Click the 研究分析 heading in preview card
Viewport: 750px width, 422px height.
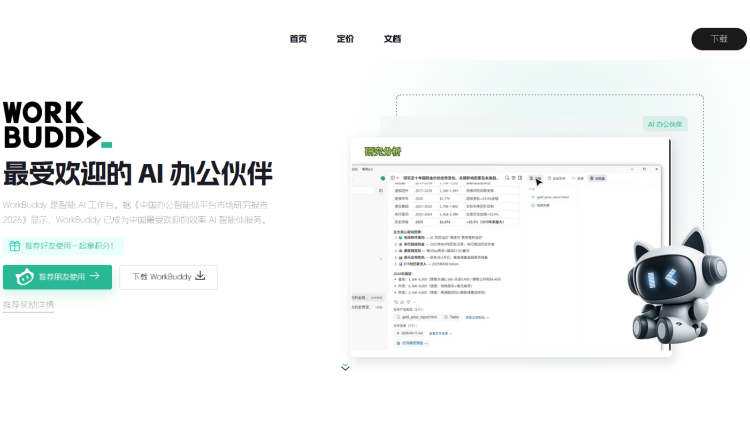coord(383,152)
